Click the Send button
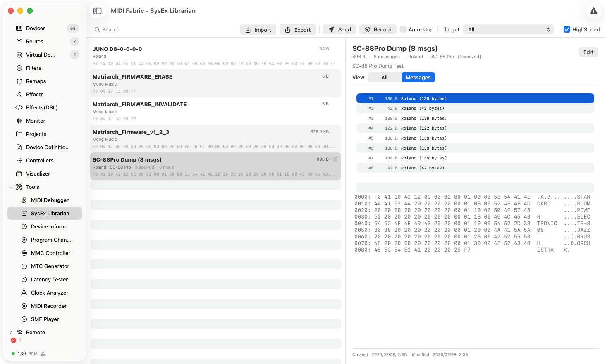The height and width of the screenshot is (364, 605). click(340, 29)
